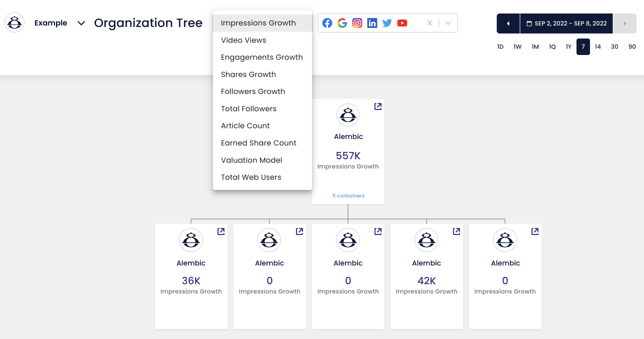644x339 pixels.
Task: Open external link on 42K Alembic card
Action: [x=456, y=231]
